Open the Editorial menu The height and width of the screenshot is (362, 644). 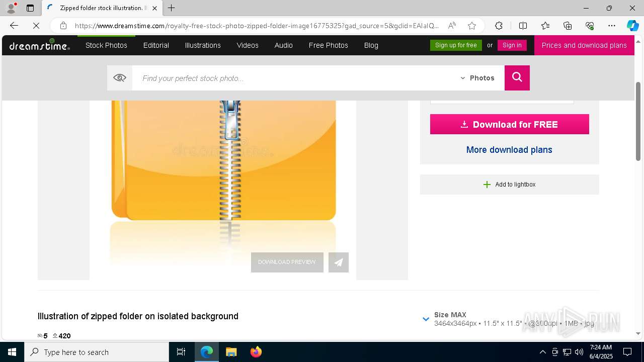(156, 45)
